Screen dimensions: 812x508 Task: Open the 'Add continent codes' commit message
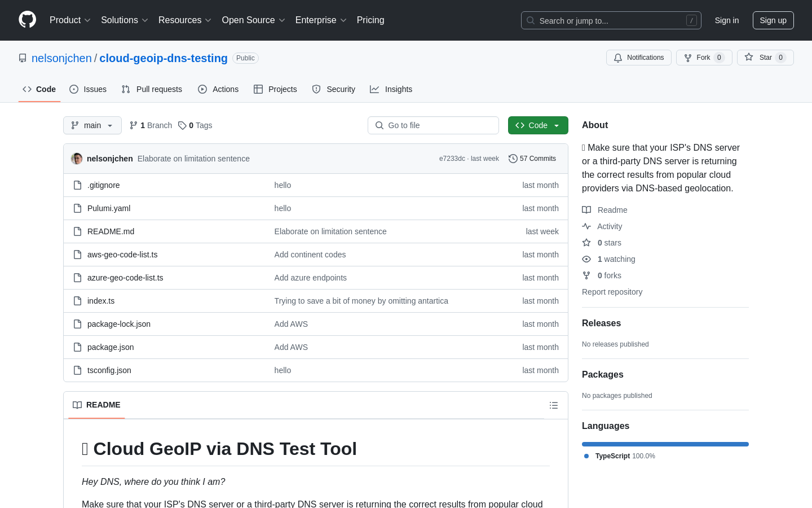310,255
